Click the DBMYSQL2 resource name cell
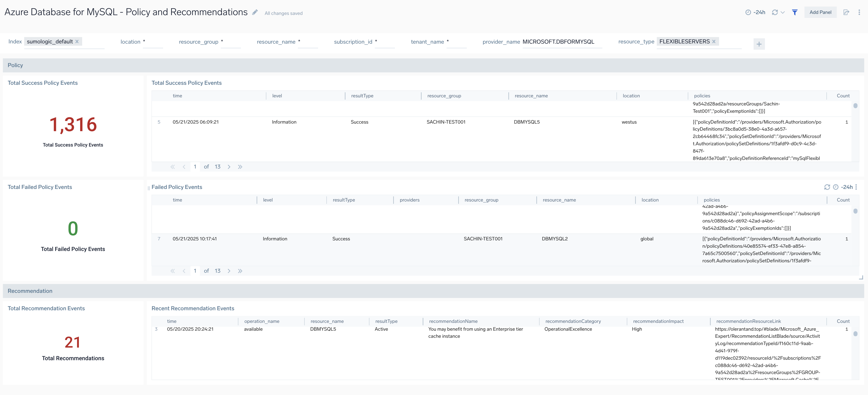Viewport: 868px width, 395px height. coord(555,239)
